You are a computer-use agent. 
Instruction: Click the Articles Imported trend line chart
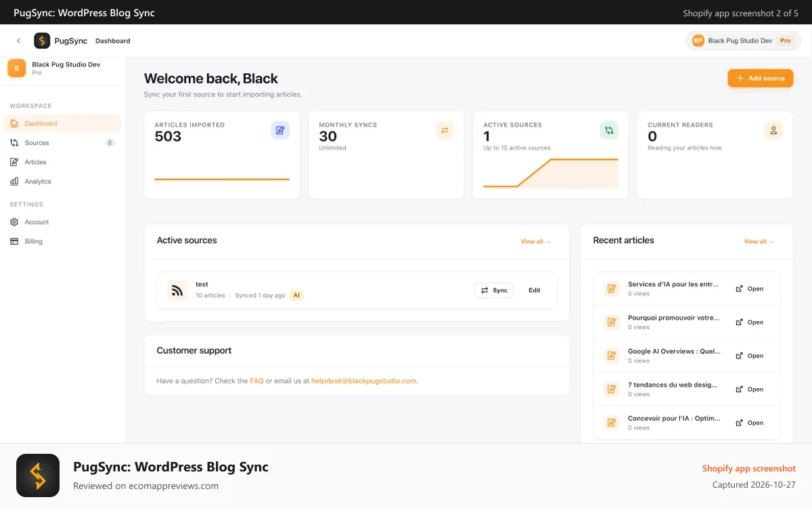(222, 179)
